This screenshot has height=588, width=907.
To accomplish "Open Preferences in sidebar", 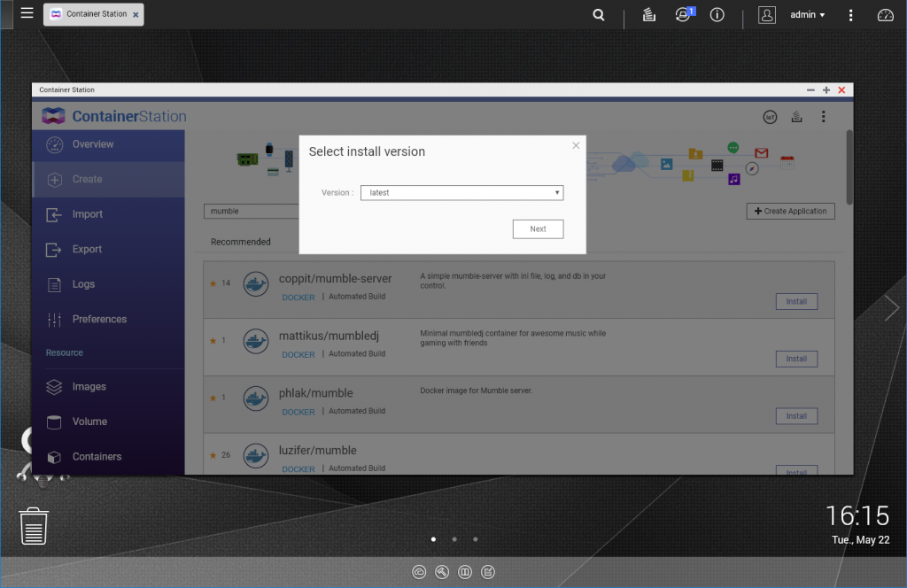I will point(108,319).
